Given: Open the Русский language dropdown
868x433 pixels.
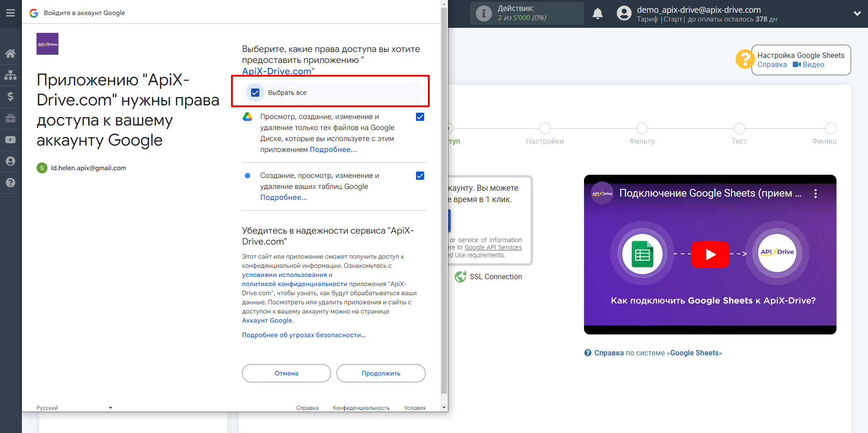Looking at the screenshot, I should 74,408.
